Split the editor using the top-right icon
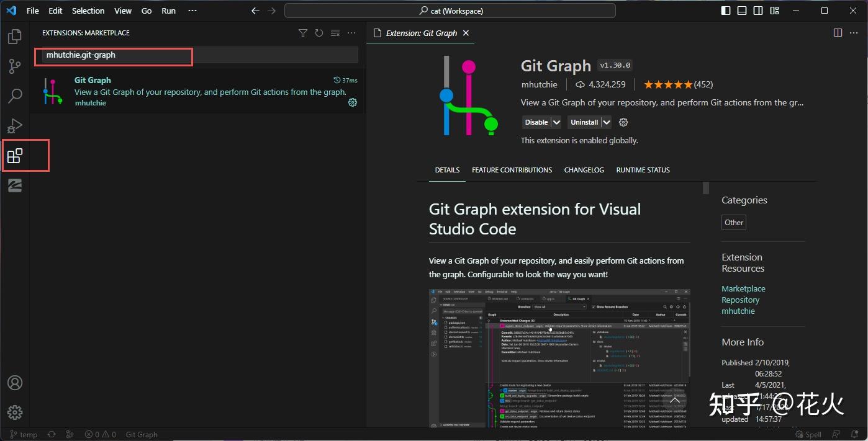The image size is (868, 441). (838, 33)
